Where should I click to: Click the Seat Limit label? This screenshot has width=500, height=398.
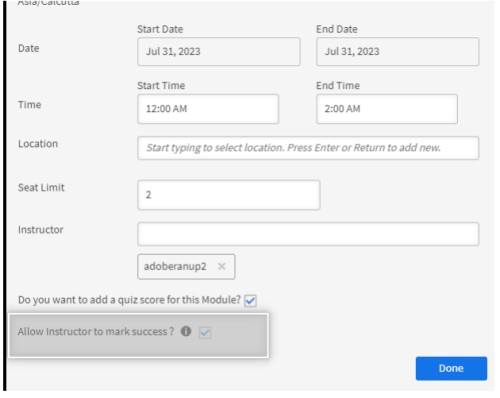(x=41, y=188)
